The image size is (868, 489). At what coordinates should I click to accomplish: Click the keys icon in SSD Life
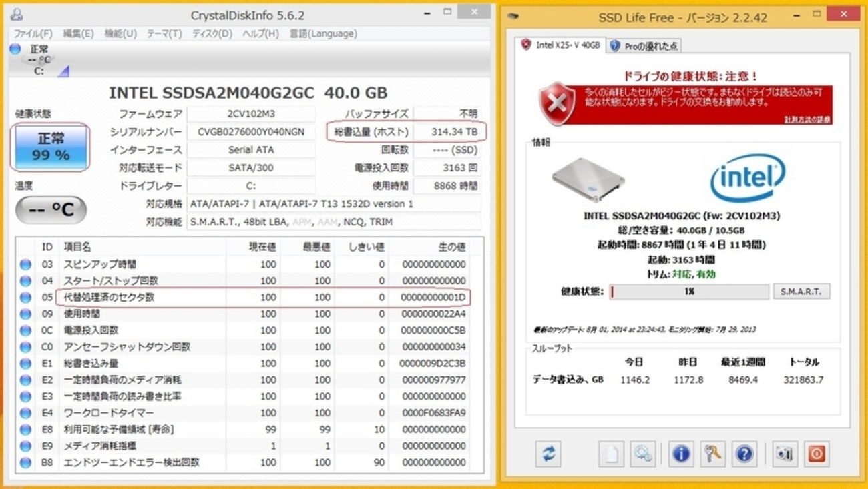[x=712, y=454]
